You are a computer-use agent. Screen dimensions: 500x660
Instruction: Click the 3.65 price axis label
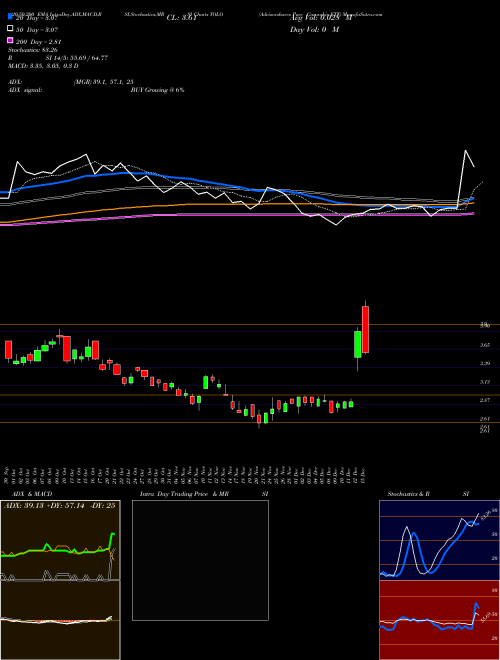pos(485,345)
